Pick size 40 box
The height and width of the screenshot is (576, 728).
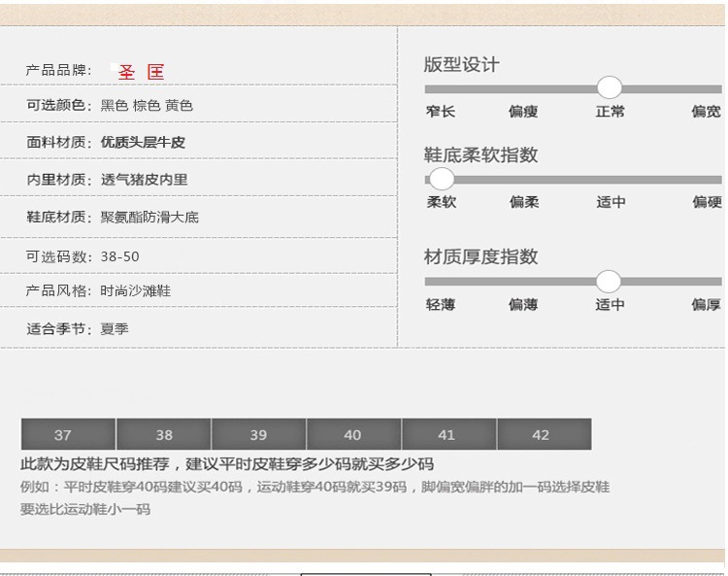[x=352, y=434]
